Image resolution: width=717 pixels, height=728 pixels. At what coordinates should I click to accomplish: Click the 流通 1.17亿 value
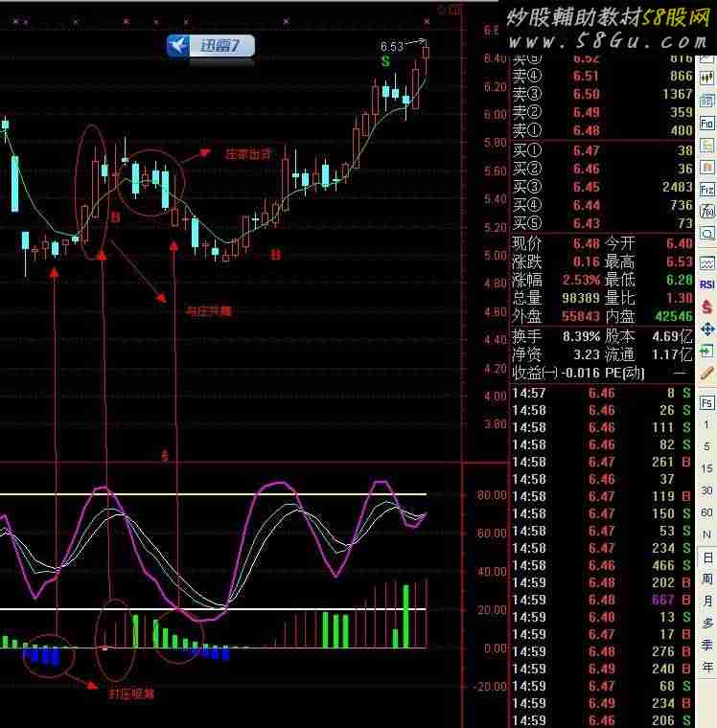tap(672, 354)
